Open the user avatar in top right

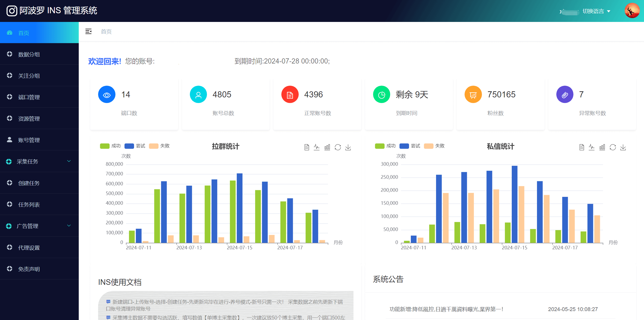tap(632, 11)
